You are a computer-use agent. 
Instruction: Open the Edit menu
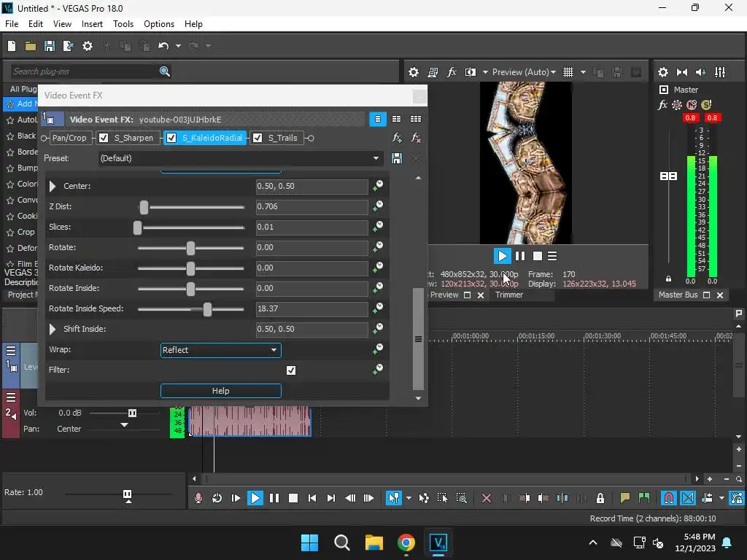(x=35, y=24)
